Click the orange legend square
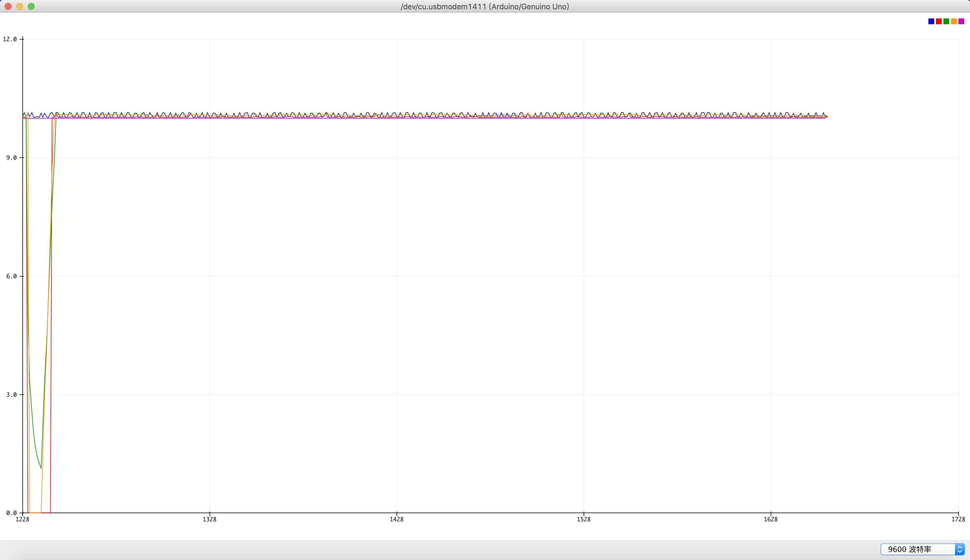This screenshot has height=560, width=970. tap(954, 22)
